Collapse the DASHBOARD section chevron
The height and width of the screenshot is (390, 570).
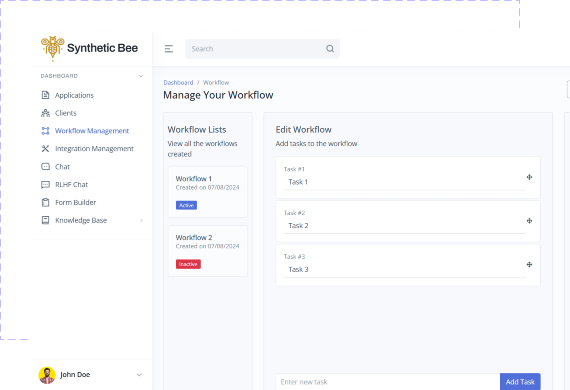click(141, 76)
